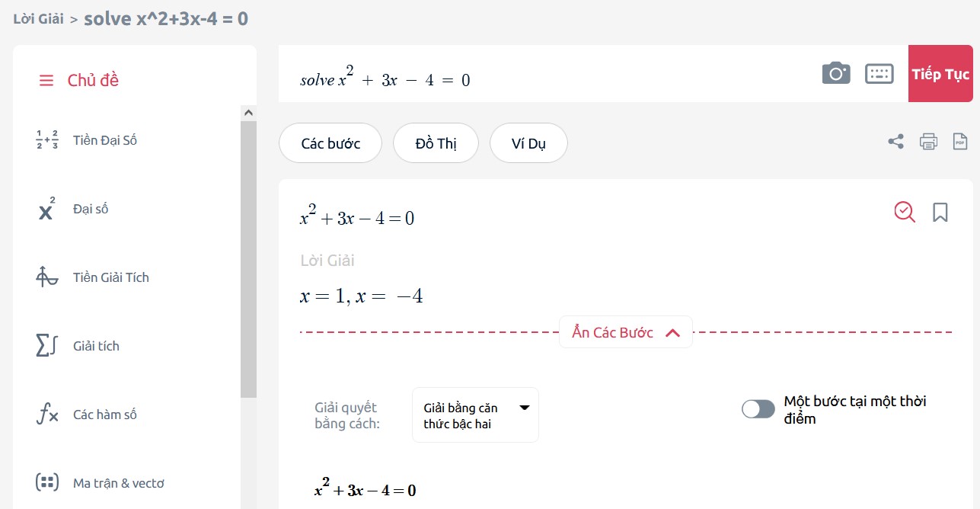Open the Giải bằng căn thức bậc hai dropdown
Image resolution: width=980 pixels, height=509 pixels.
pos(475,415)
